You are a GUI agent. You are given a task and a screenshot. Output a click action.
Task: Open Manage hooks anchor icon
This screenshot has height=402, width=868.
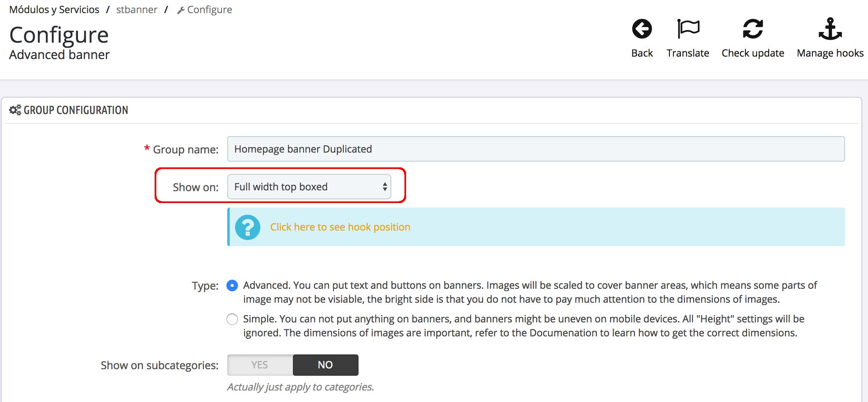coord(830,29)
